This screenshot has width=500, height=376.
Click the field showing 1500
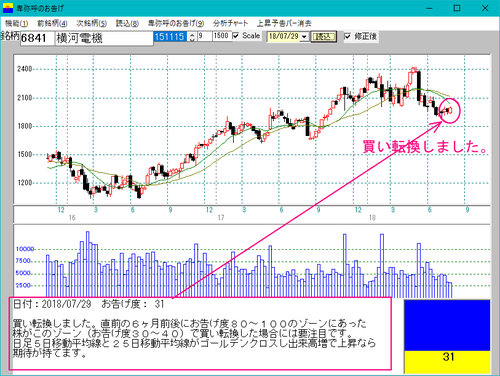coord(222,36)
